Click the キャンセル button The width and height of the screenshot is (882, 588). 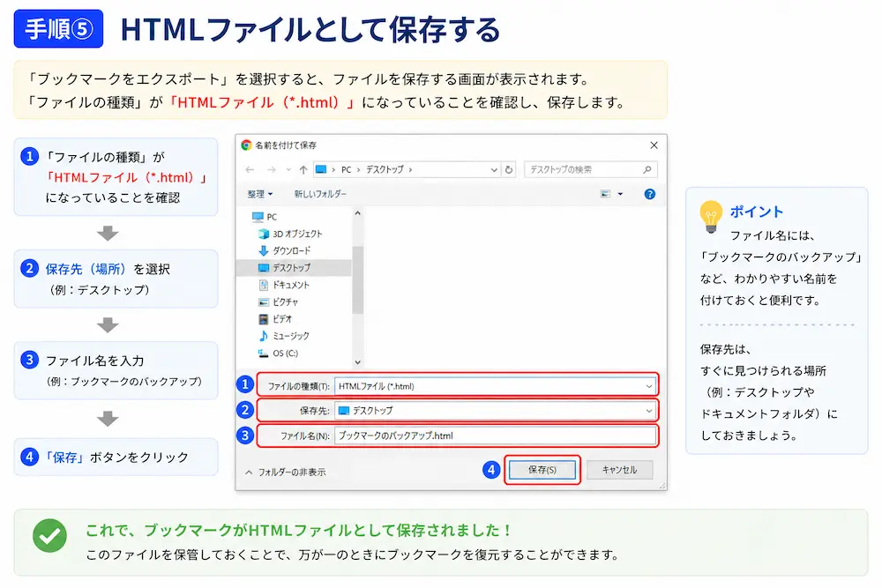click(619, 469)
